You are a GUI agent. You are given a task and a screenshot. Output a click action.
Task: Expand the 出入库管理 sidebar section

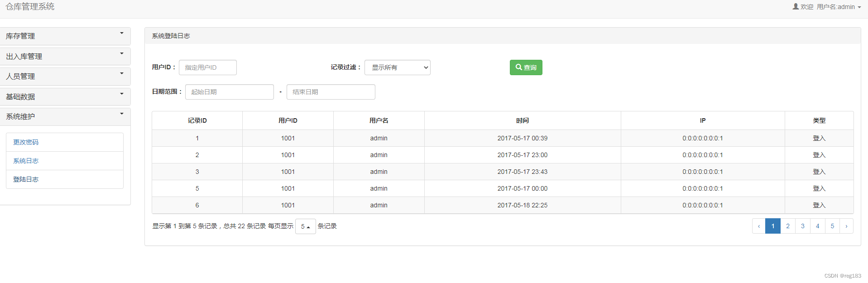[x=65, y=57]
